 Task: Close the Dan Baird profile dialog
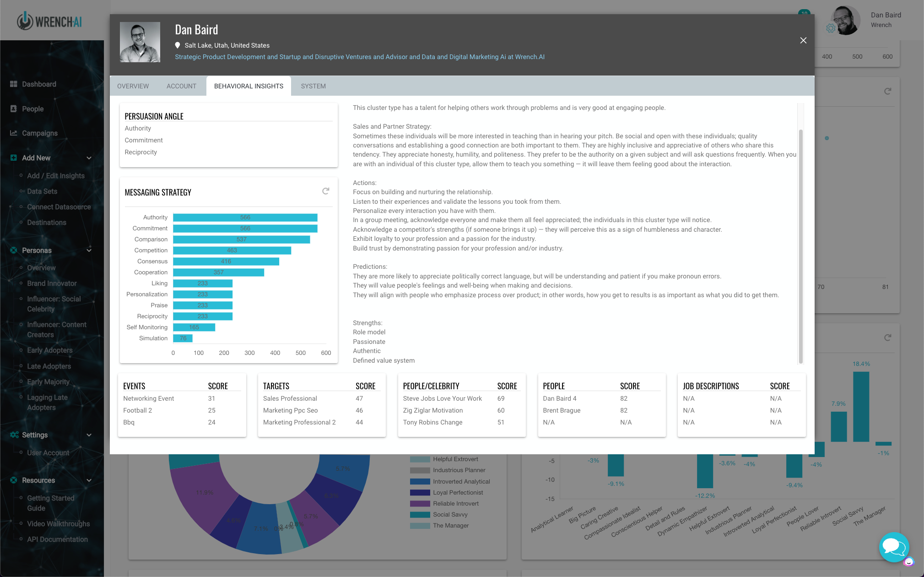click(x=803, y=40)
